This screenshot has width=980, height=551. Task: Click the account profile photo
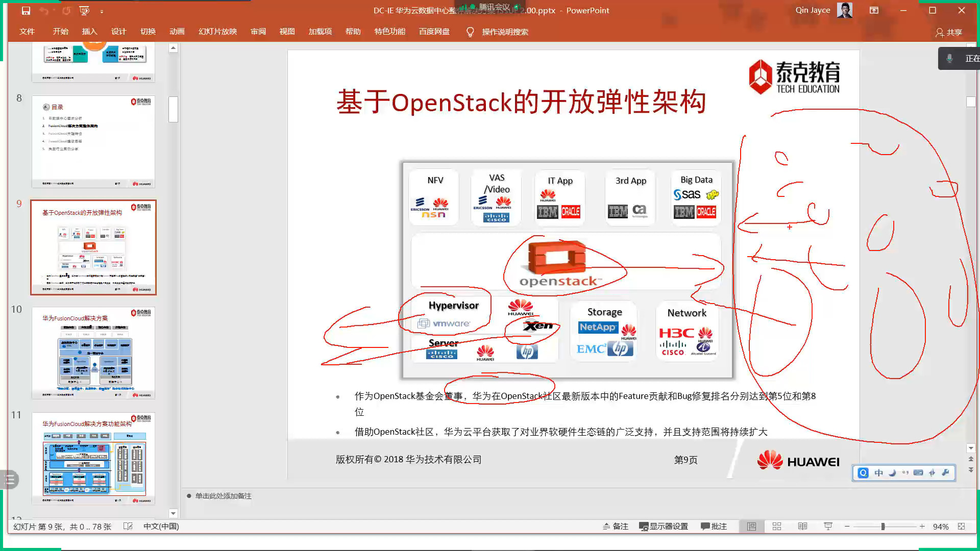pyautogui.click(x=845, y=10)
